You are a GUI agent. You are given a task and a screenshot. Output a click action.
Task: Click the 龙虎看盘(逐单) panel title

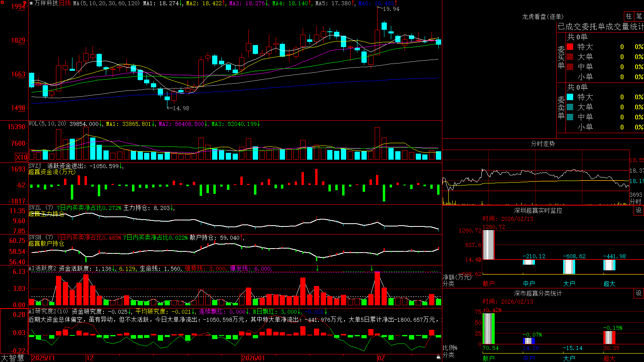pyautogui.click(x=543, y=16)
